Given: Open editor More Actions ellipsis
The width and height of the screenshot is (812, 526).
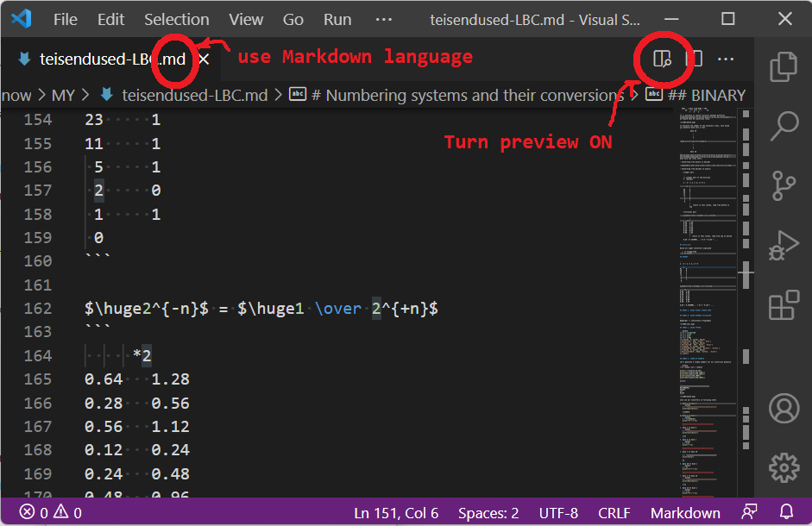Looking at the screenshot, I should pos(726,59).
